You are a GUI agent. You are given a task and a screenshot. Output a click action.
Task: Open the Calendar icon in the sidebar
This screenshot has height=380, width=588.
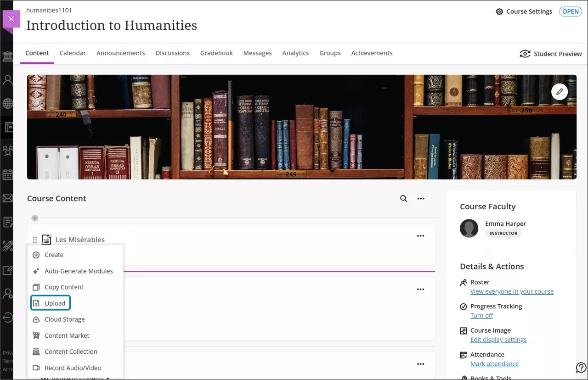coord(7,174)
